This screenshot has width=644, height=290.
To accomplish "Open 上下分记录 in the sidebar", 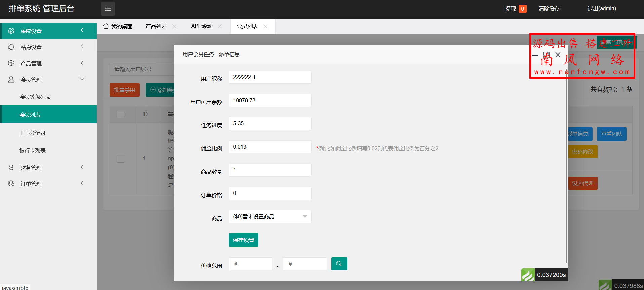I will (x=33, y=133).
